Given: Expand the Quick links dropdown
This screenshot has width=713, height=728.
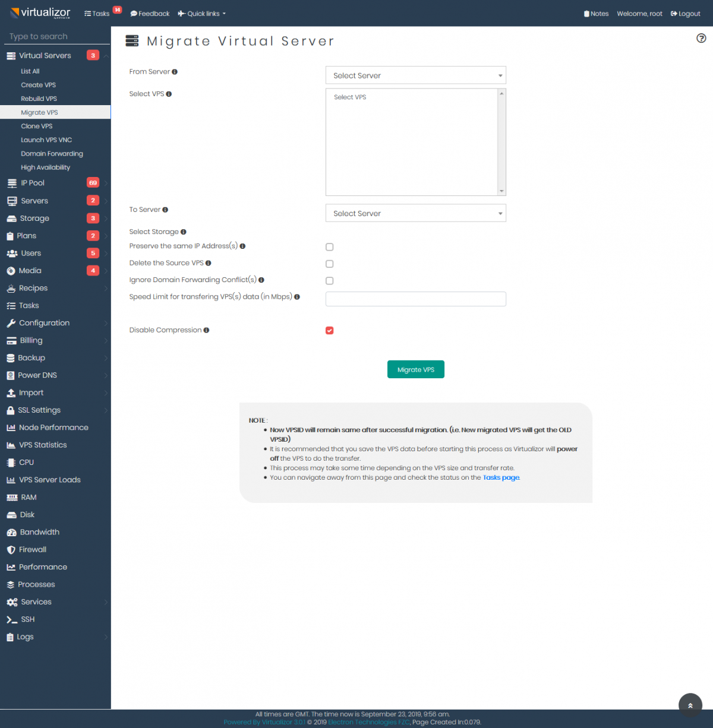Looking at the screenshot, I should 201,13.
